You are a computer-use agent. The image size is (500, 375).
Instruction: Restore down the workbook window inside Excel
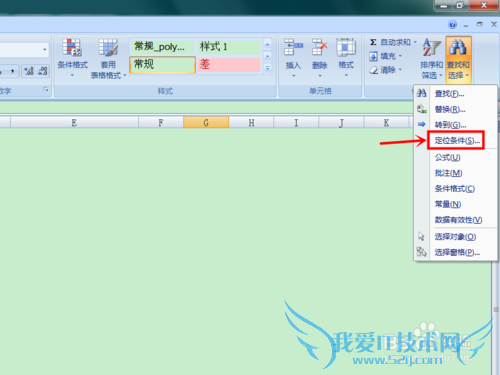pyautogui.click(x=480, y=24)
